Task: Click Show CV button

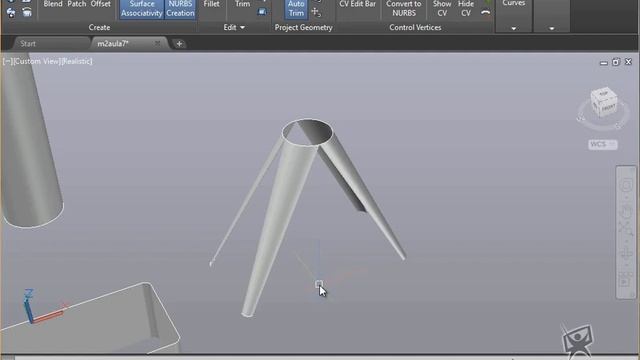Action: [x=442, y=9]
